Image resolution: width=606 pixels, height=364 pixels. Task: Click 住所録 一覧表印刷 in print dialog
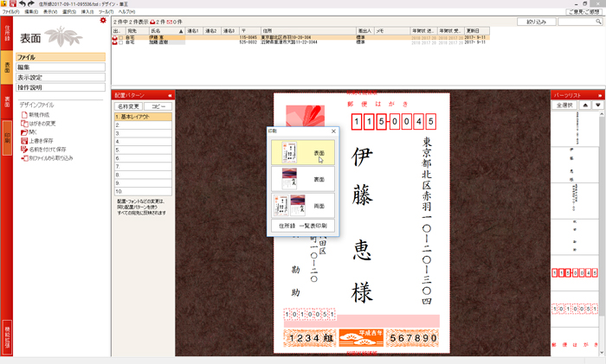tap(301, 226)
